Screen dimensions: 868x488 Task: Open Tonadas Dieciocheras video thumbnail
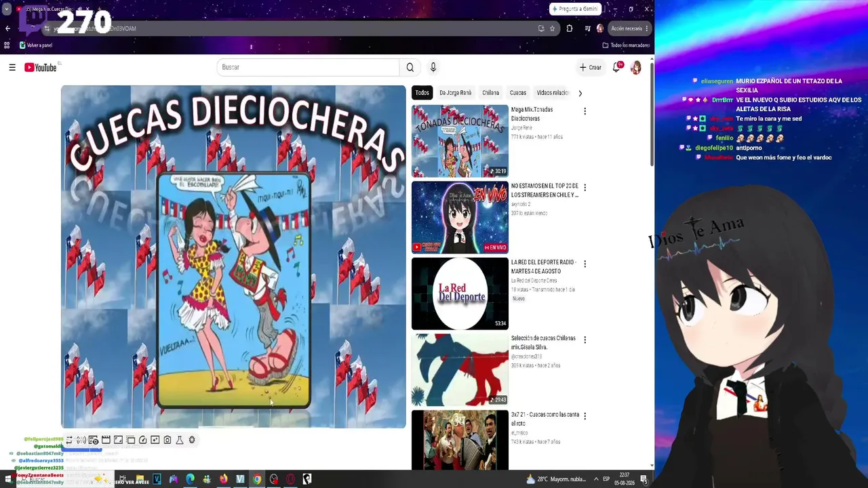tap(460, 141)
